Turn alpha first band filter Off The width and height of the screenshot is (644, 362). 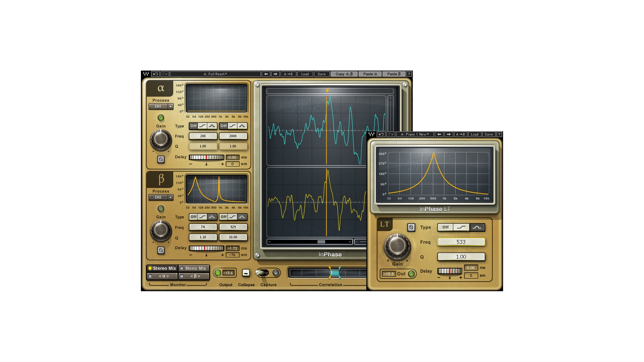193,126
